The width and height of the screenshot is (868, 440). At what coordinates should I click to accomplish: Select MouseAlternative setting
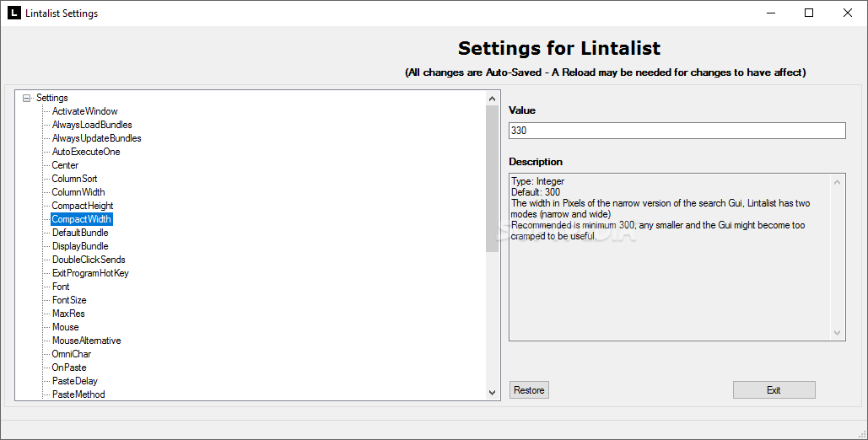pyautogui.click(x=86, y=341)
